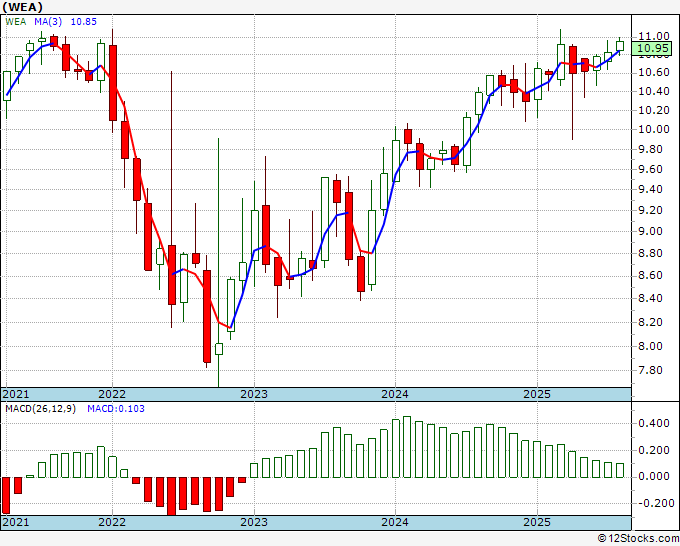Click the last green candlestick on the chart

[620, 46]
